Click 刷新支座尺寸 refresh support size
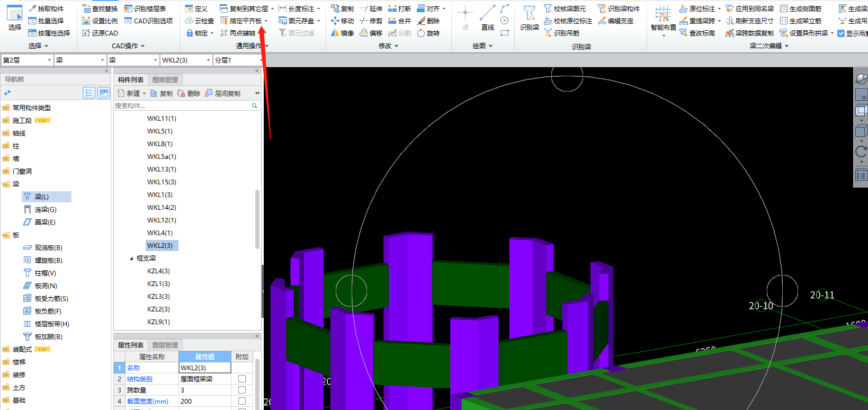The height and width of the screenshot is (410, 868). [749, 21]
